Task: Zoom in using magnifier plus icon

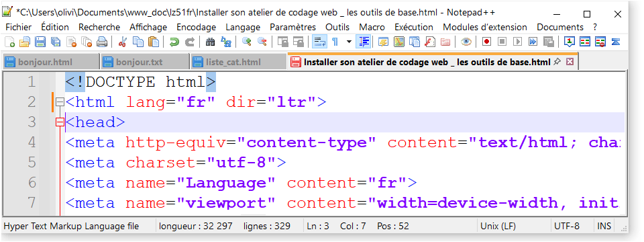Action: (x=246, y=42)
